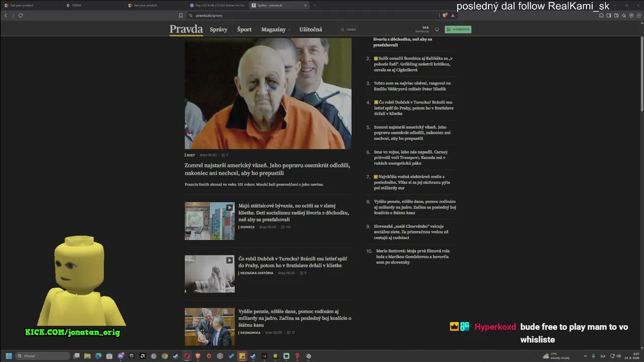Viewport: 644px width, 362px height.
Task: Open the Brave Shields lion icon
Action: (x=445, y=15)
